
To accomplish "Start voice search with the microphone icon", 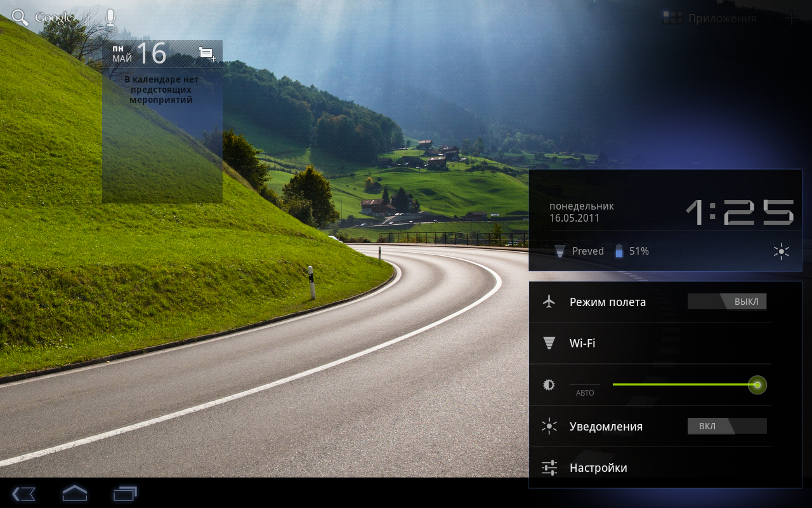I will 110,18.
